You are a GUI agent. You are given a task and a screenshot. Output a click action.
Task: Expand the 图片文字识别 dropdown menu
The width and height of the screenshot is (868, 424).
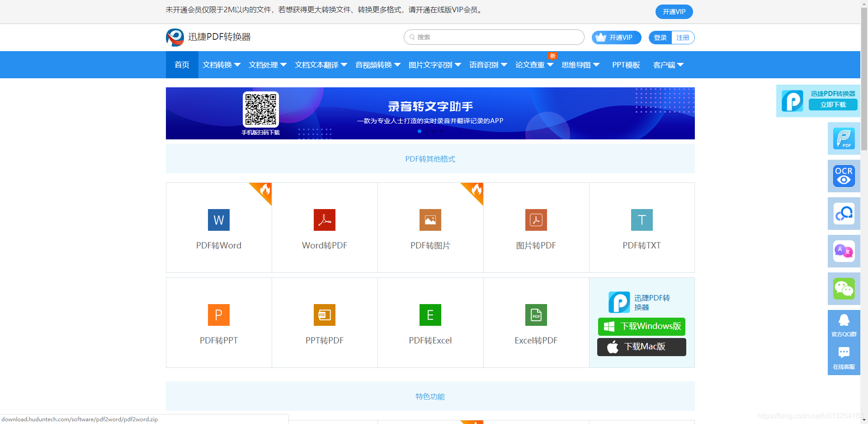tap(435, 65)
